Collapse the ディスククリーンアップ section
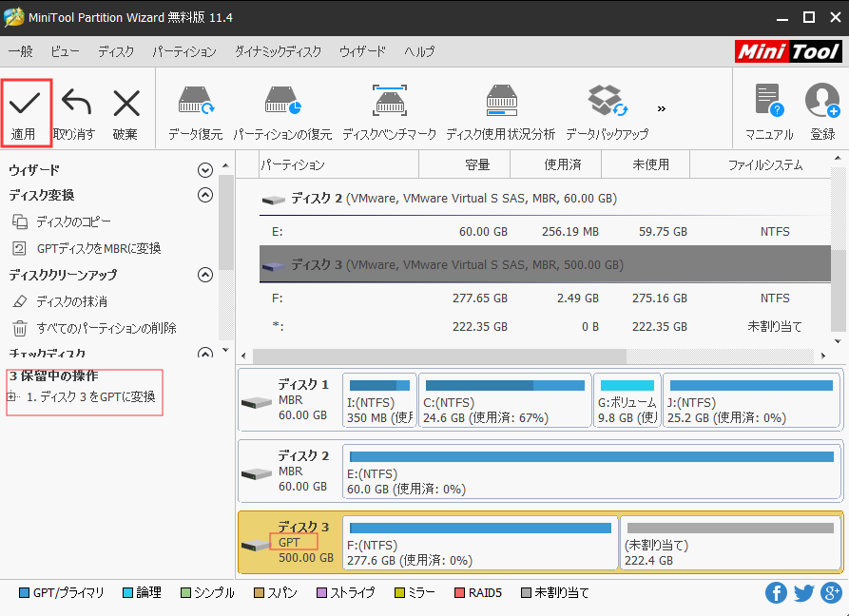Screen dimensions: 849x616 click(204, 276)
